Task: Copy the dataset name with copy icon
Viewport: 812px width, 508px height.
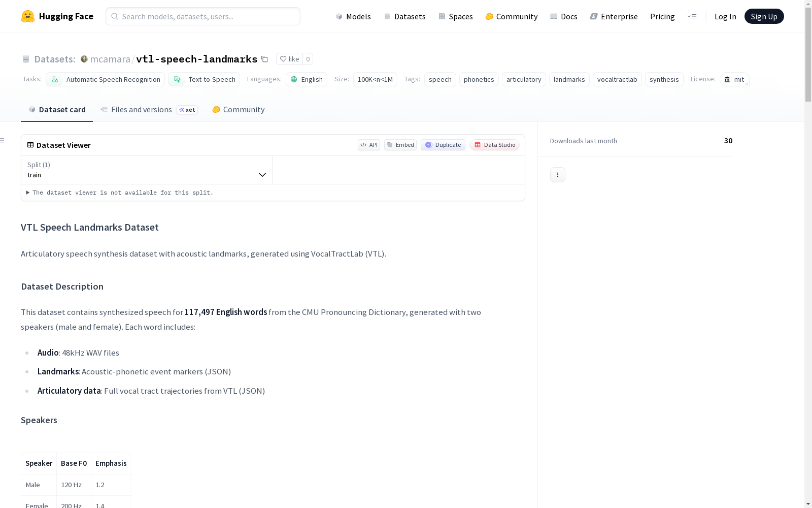Action: click(264, 59)
